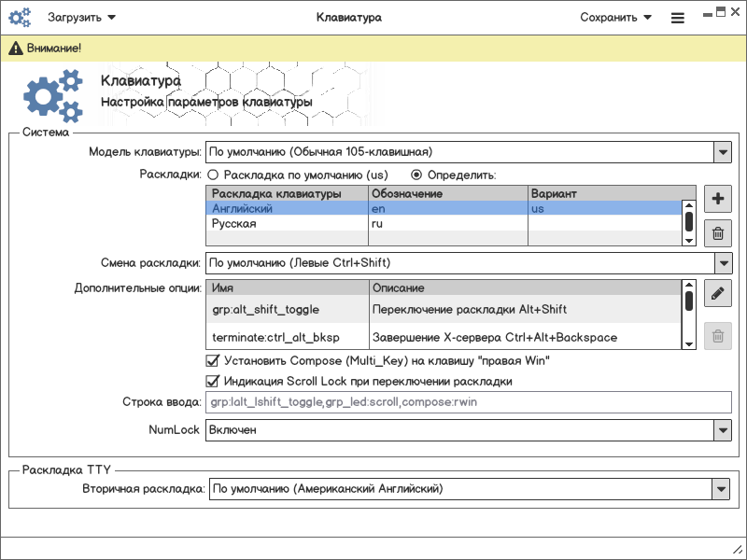Screen dimensions: 747x560
Task: Disable Scroll Lock indication checkbox
Action: click(x=211, y=381)
